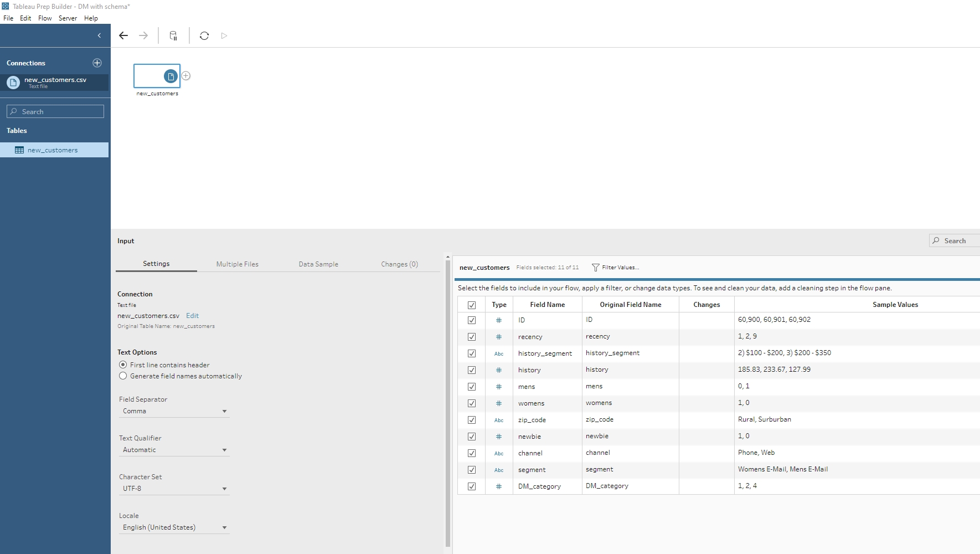Select Generate field names automatically option
This screenshot has width=980, height=554.
123,376
